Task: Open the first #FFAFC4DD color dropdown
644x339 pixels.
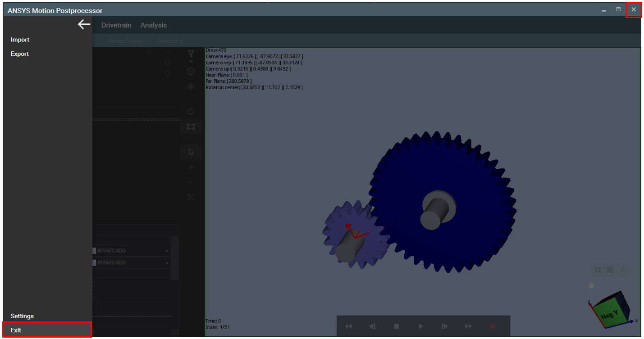Action: pos(167,251)
